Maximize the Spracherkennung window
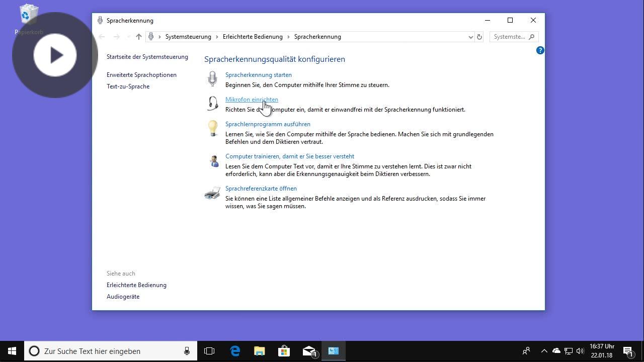 pyautogui.click(x=510, y=20)
